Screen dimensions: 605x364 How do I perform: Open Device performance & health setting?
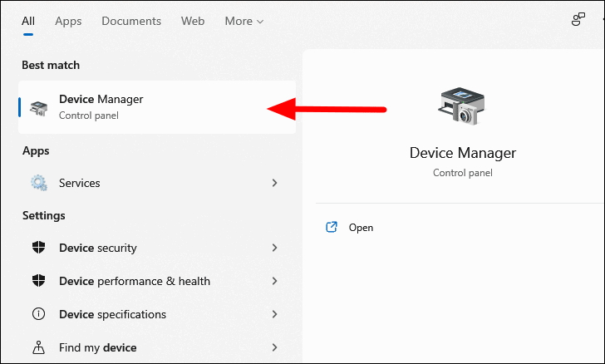157,281
